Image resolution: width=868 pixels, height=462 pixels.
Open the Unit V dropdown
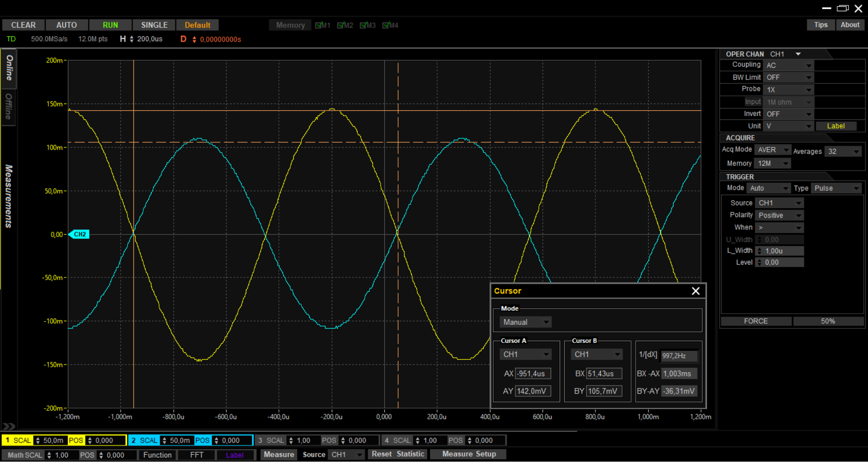pyautogui.click(x=788, y=126)
